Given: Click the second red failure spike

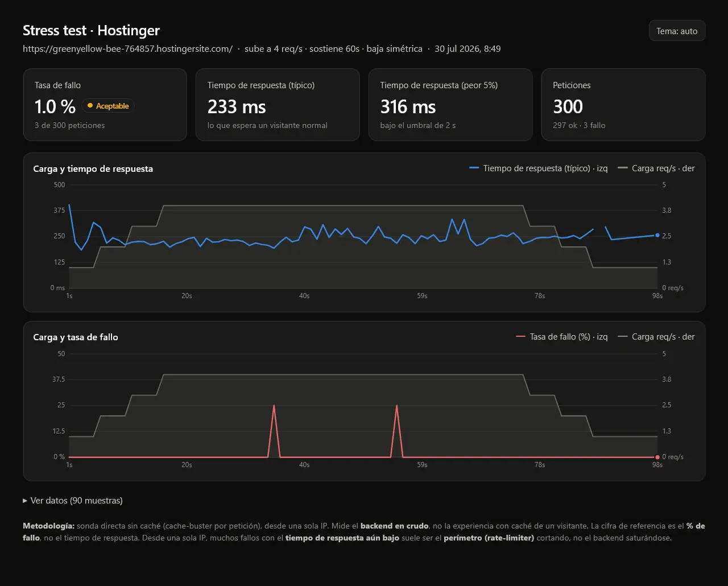Looking at the screenshot, I should (x=396, y=431).
